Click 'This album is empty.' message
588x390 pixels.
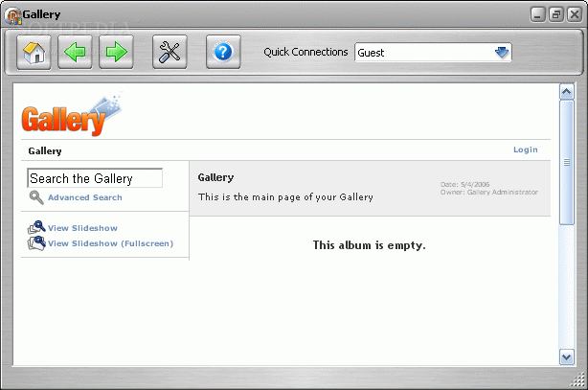pyautogui.click(x=370, y=245)
